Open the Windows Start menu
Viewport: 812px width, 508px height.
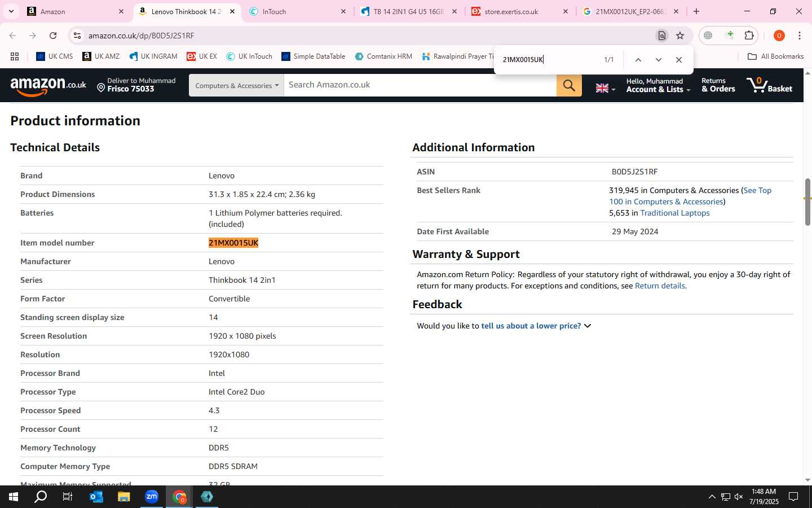(x=13, y=497)
